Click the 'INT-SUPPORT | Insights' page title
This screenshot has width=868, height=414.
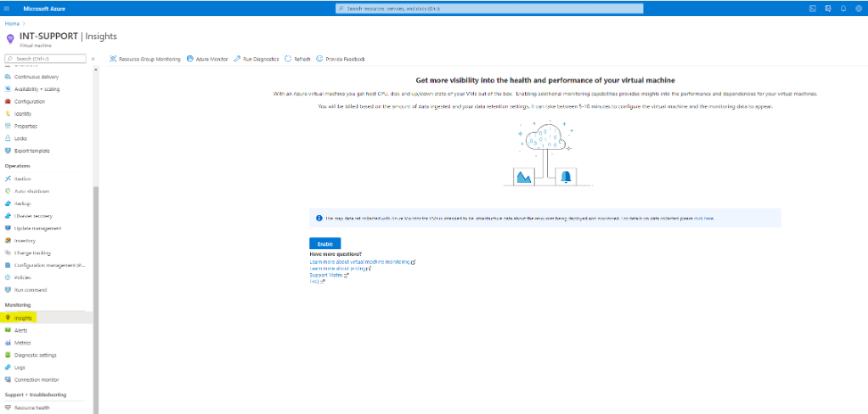[x=68, y=36]
